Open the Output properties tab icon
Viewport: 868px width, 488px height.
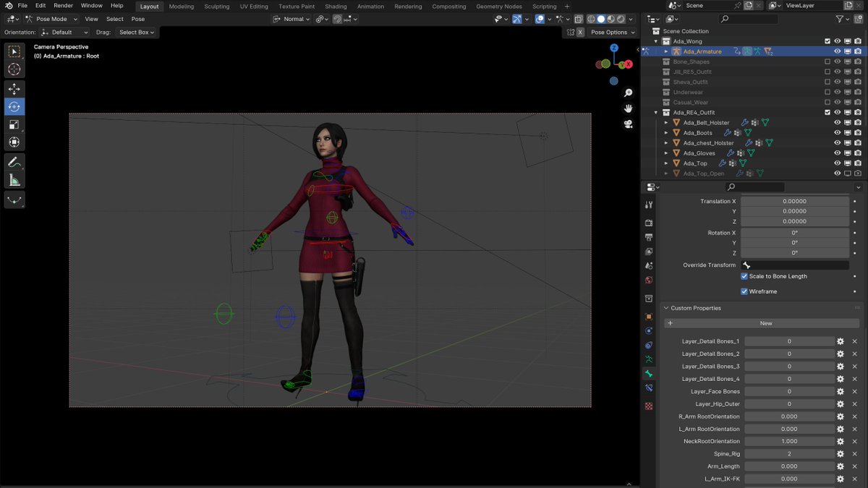pyautogui.click(x=649, y=237)
